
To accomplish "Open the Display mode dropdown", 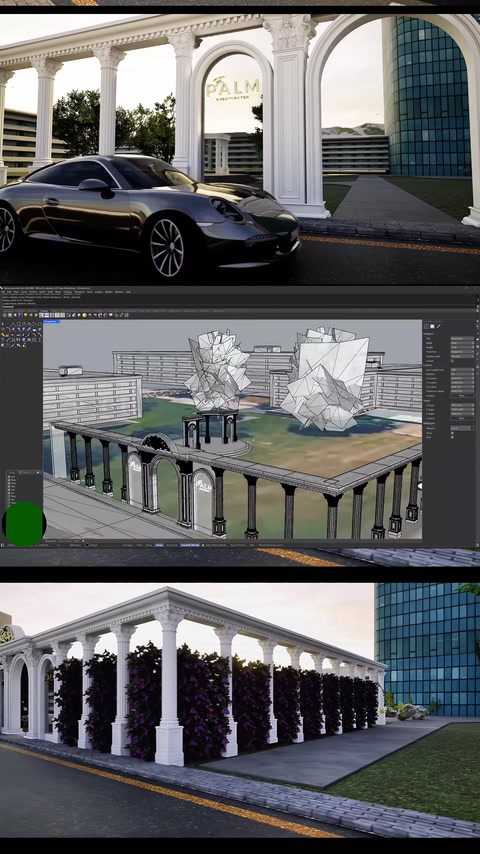I will (463, 356).
